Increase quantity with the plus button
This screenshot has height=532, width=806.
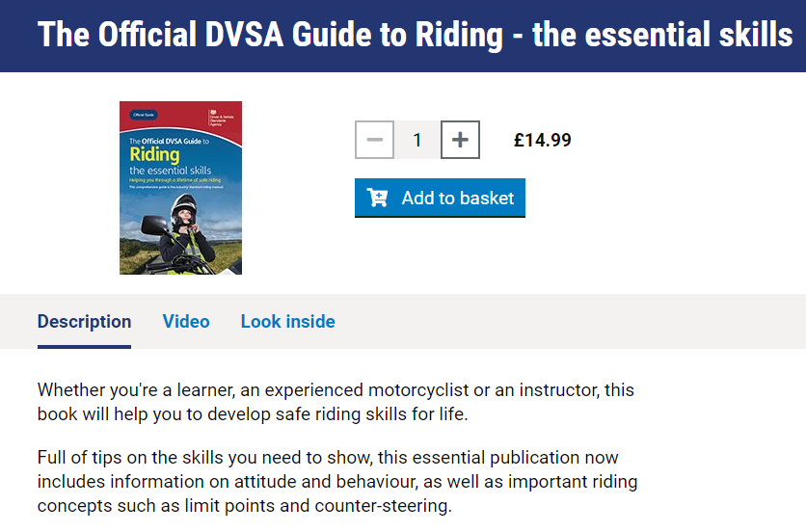coord(460,140)
